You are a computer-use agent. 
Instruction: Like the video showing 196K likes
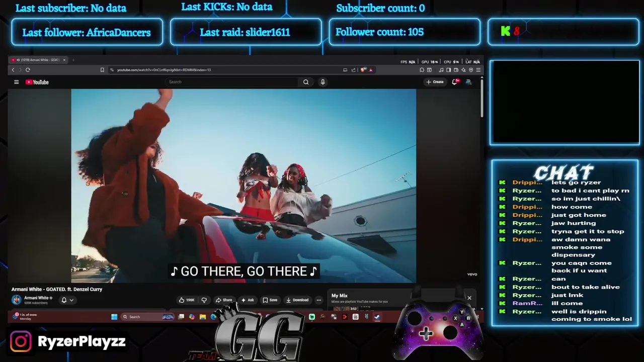[187, 300]
